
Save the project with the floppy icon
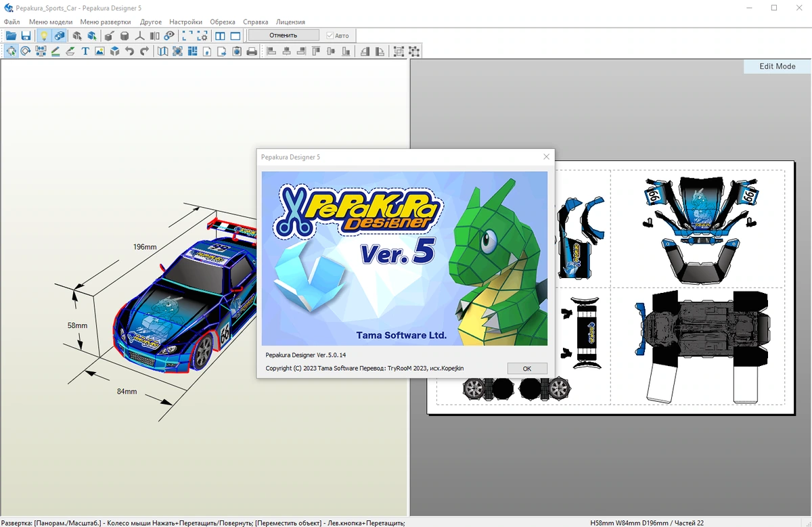tap(26, 35)
